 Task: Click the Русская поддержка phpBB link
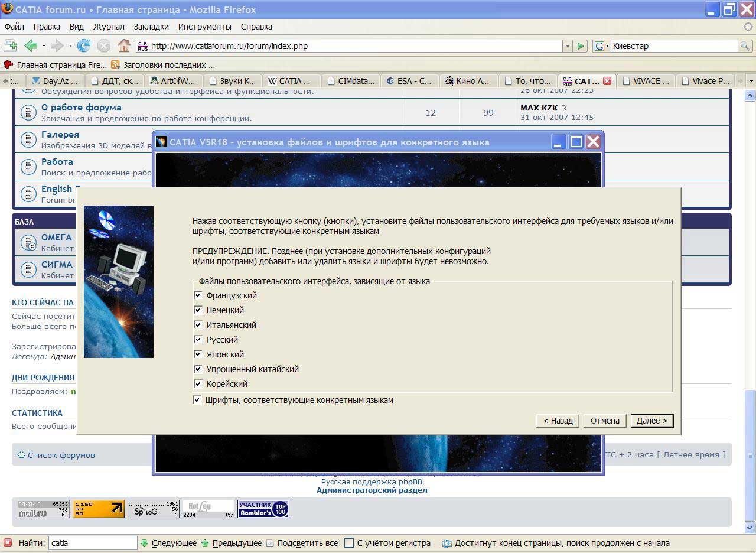372,482
